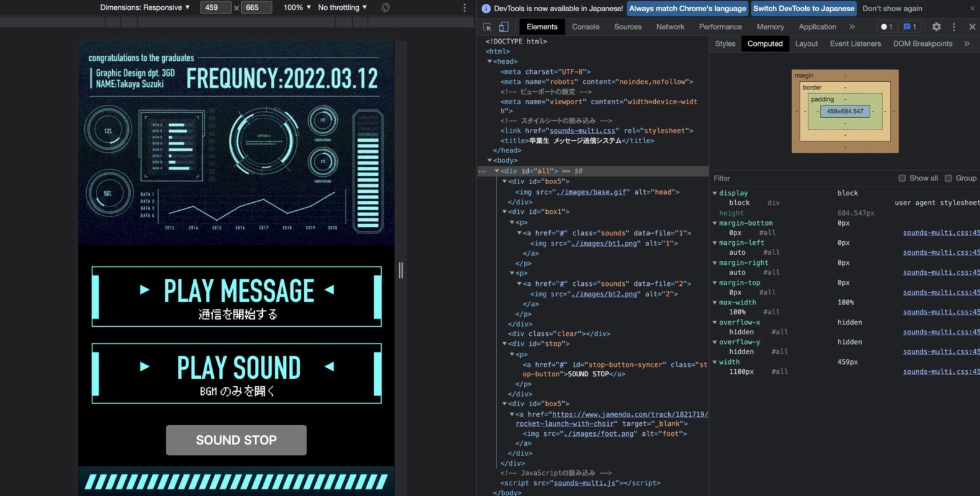Click the blue messages count icon
The image size is (980, 496).
(909, 27)
